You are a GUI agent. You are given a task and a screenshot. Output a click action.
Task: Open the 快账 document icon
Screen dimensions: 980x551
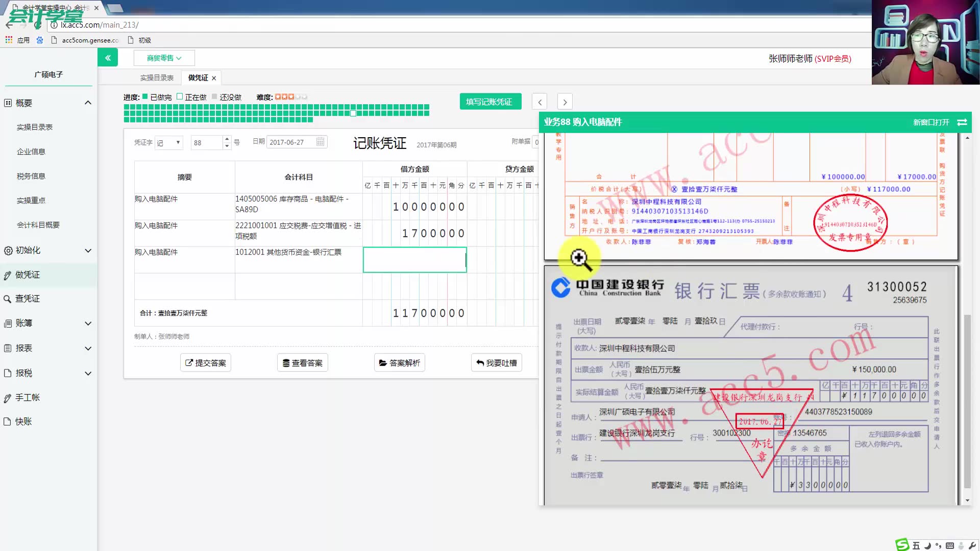point(7,421)
